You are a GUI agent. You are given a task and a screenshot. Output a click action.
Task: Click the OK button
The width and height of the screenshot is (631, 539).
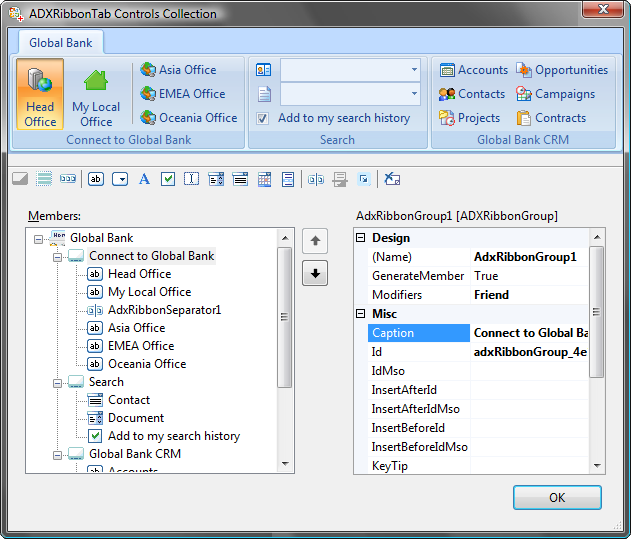point(557,498)
